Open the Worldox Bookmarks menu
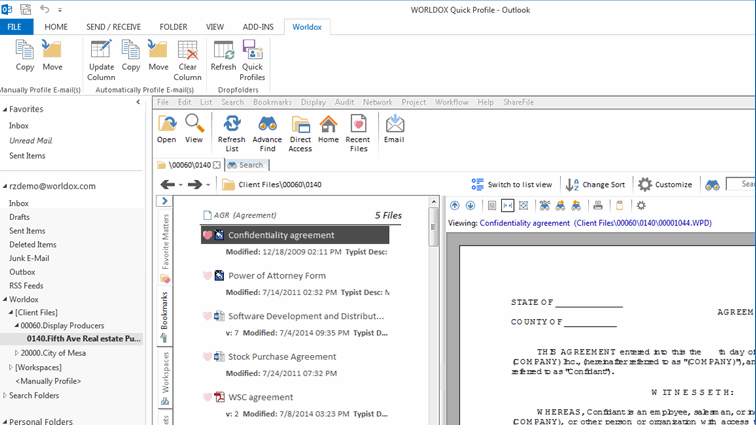756x425 pixels. coord(272,102)
